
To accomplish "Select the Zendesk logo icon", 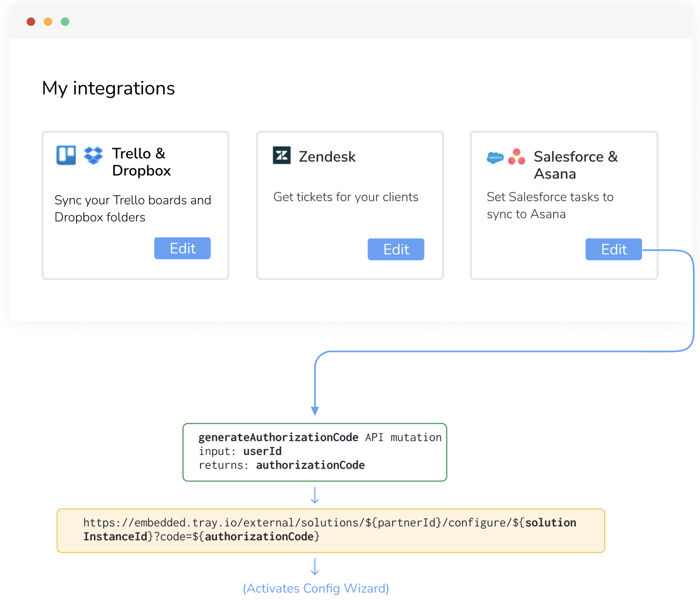I will [x=281, y=156].
